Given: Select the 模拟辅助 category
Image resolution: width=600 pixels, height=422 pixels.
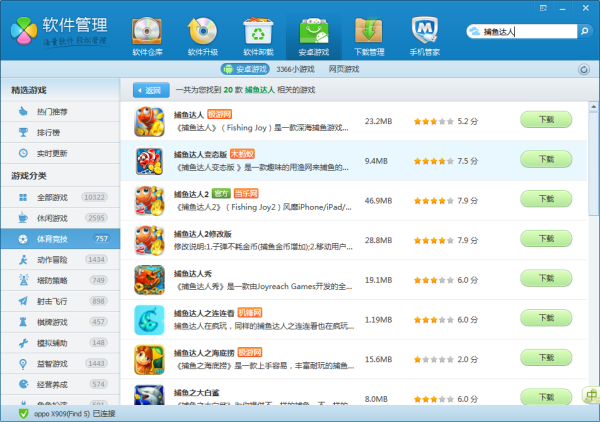Looking at the screenshot, I should tap(60, 343).
